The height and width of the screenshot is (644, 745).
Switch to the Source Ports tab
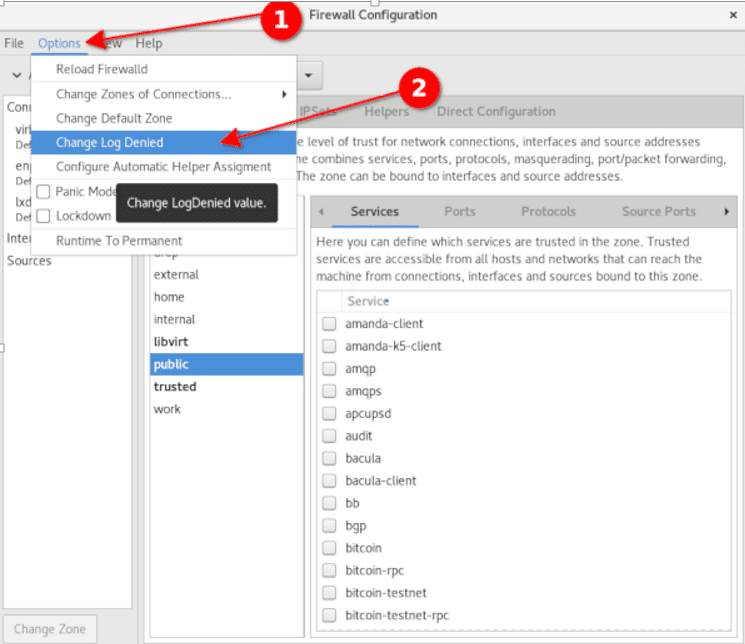point(658,211)
